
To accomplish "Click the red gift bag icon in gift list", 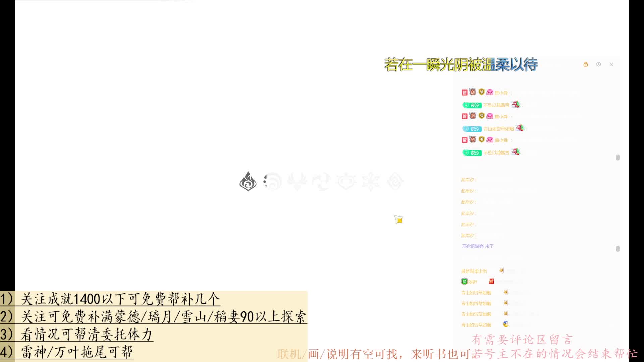I will 491,282.
